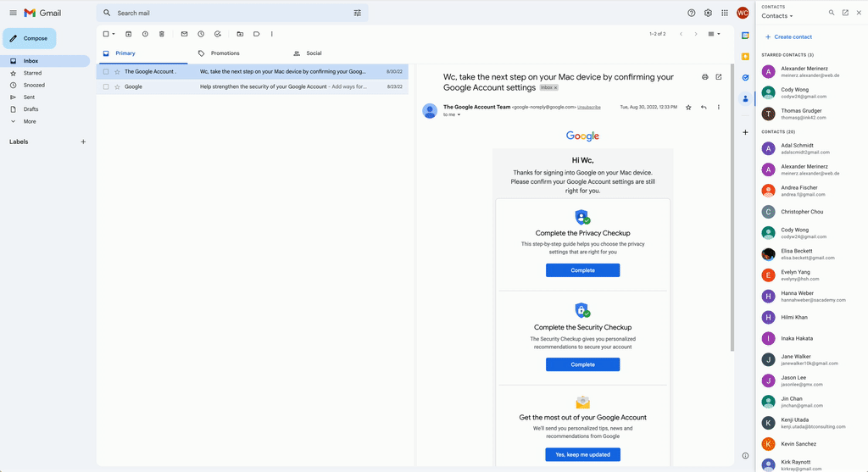Open the email in new window
The height and width of the screenshot is (472, 868).
pyautogui.click(x=719, y=77)
